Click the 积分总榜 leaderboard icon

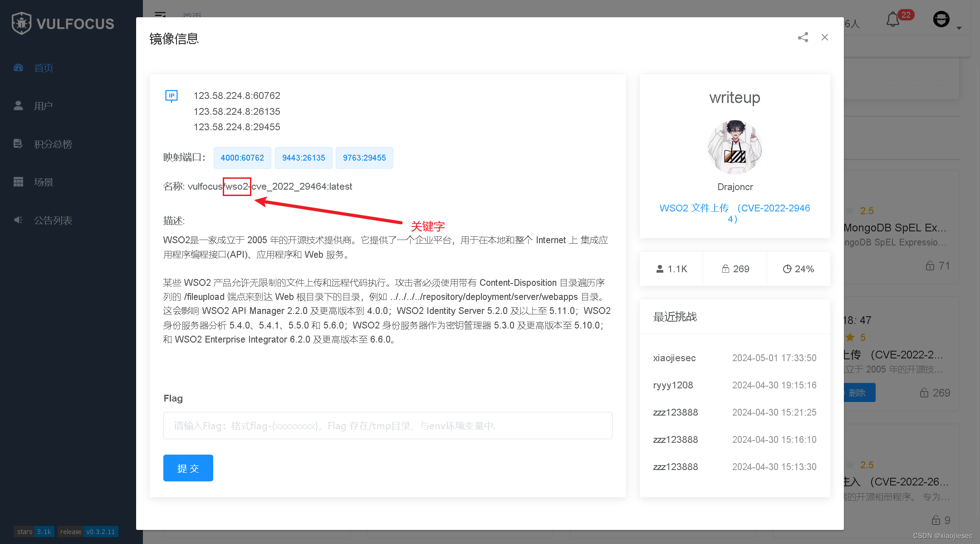18,143
